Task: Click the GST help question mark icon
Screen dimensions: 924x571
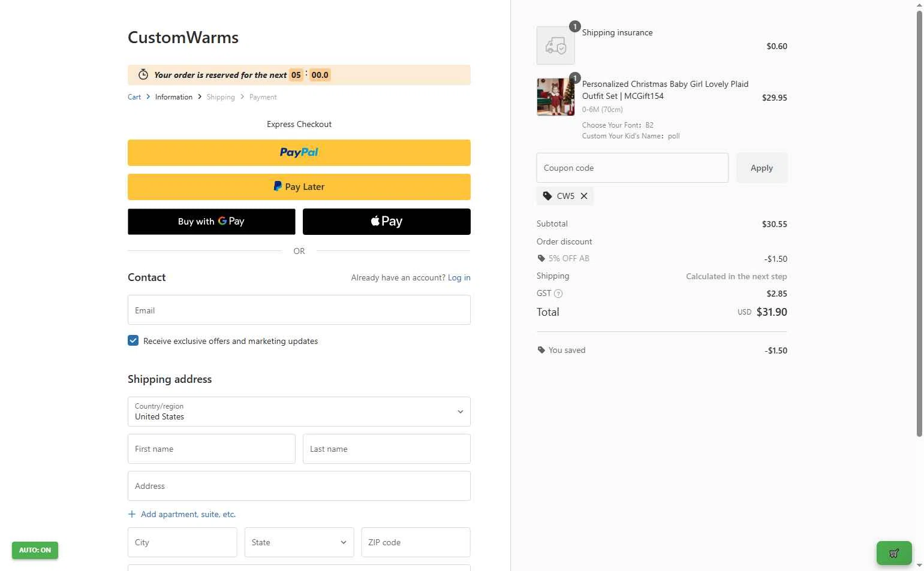Action: tap(558, 294)
